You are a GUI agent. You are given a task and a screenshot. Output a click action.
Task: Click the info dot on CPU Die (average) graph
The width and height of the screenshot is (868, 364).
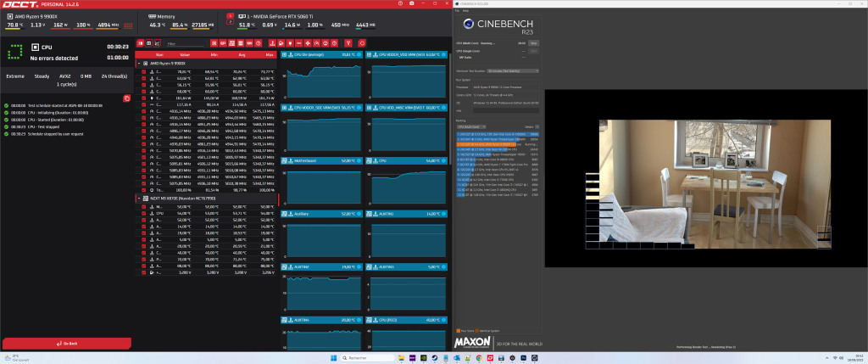coord(359,54)
